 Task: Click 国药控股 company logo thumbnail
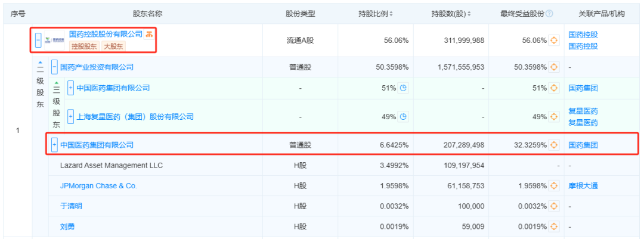point(55,41)
